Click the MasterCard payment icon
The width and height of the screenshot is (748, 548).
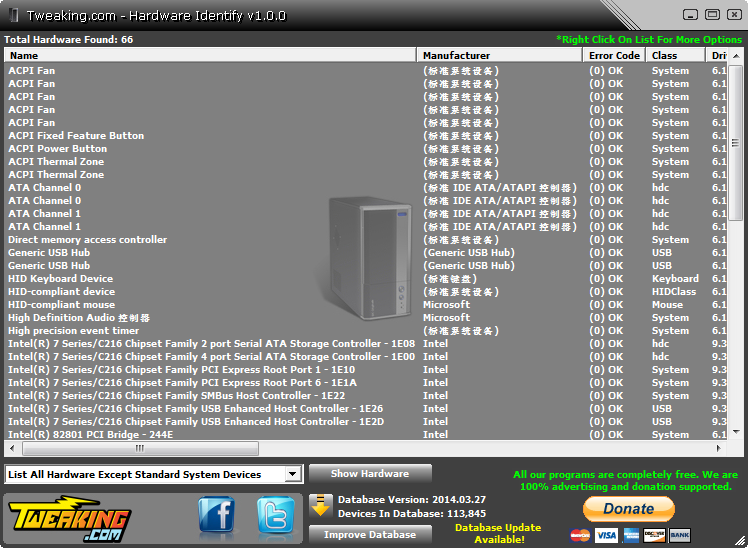[x=581, y=536]
